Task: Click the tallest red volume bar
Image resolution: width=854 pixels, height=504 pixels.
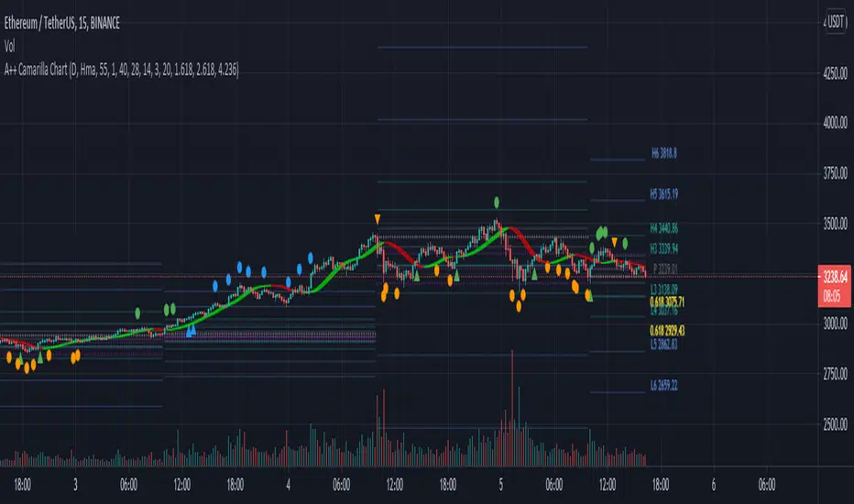Action: 512,408
